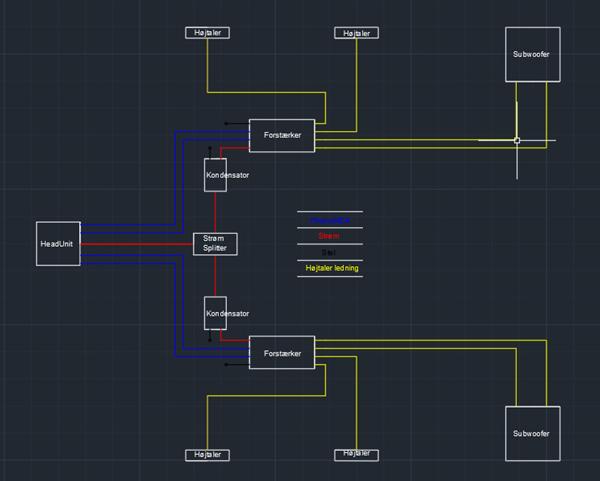Image resolution: width=600 pixels, height=481 pixels.
Task: Click the upper Kondensator box
Action: [x=227, y=175]
